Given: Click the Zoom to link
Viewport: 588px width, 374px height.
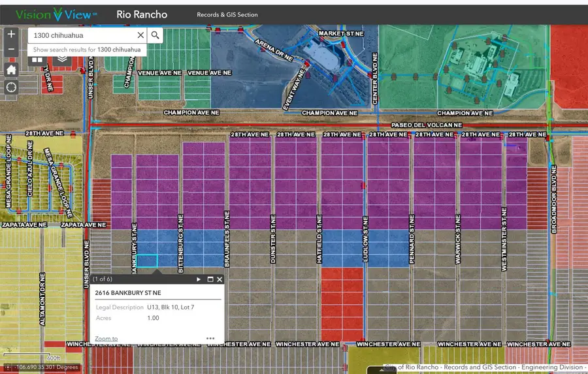Looking at the screenshot, I should [106, 339].
